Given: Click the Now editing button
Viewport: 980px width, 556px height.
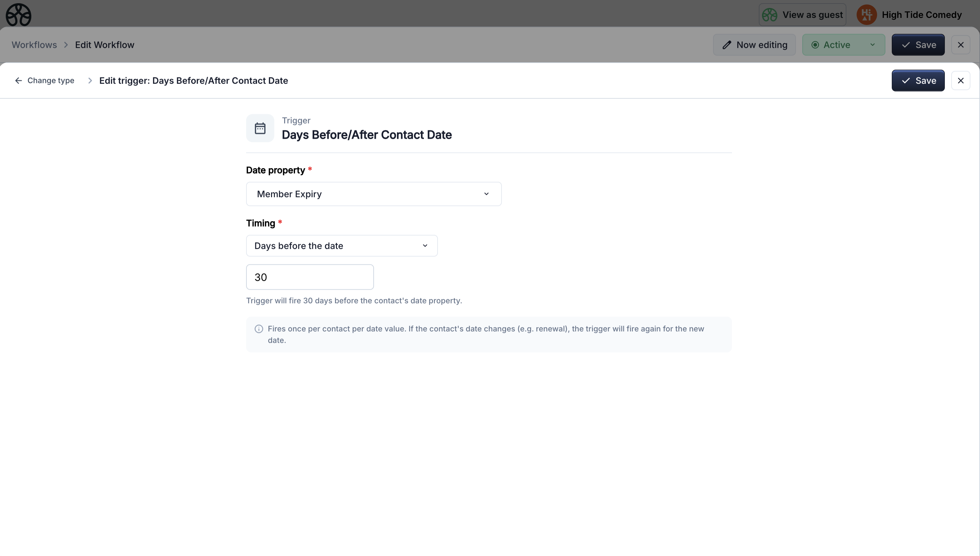Looking at the screenshot, I should coord(754,45).
